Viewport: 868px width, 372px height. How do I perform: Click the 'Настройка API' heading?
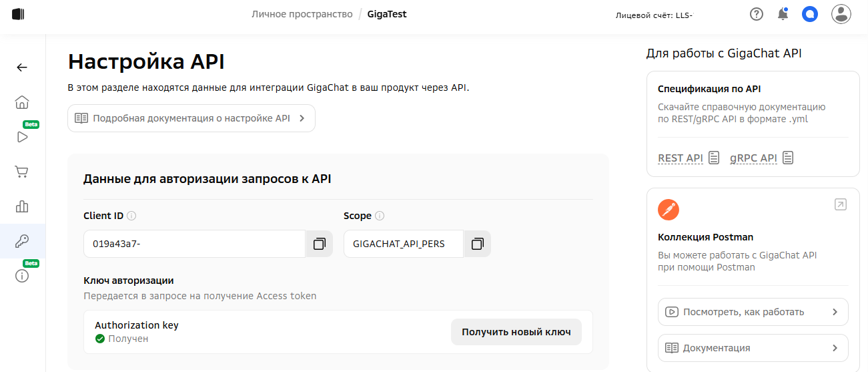point(146,61)
